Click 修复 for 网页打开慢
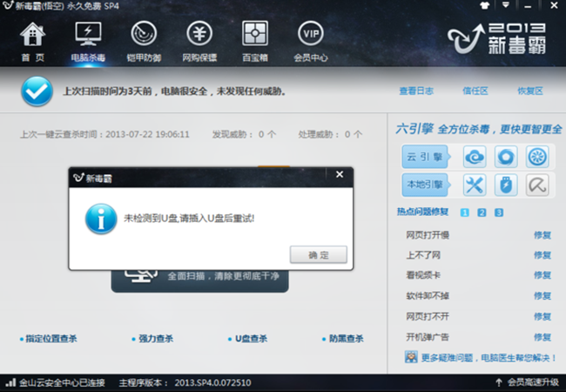 (542, 235)
